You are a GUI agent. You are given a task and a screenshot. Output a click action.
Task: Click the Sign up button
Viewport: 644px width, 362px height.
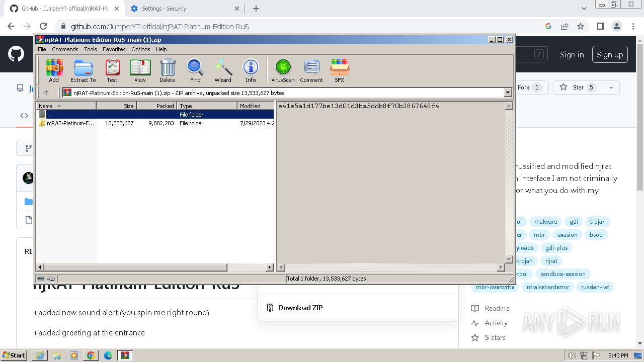(610, 54)
